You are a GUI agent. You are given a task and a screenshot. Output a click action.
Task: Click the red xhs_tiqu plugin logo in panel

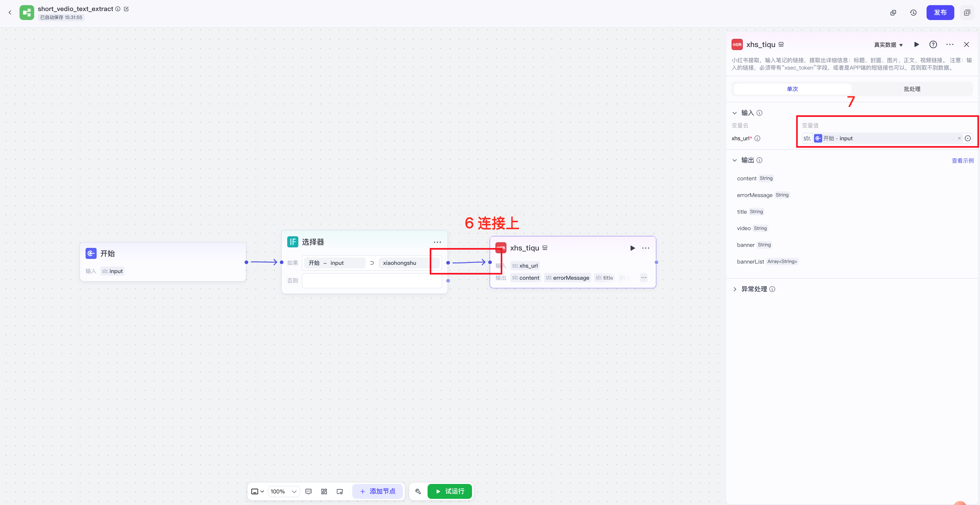pos(737,44)
